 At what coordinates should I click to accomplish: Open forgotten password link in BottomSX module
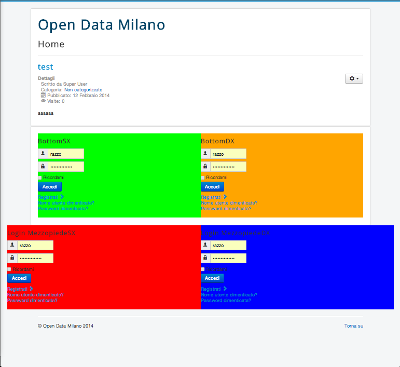coord(63,208)
